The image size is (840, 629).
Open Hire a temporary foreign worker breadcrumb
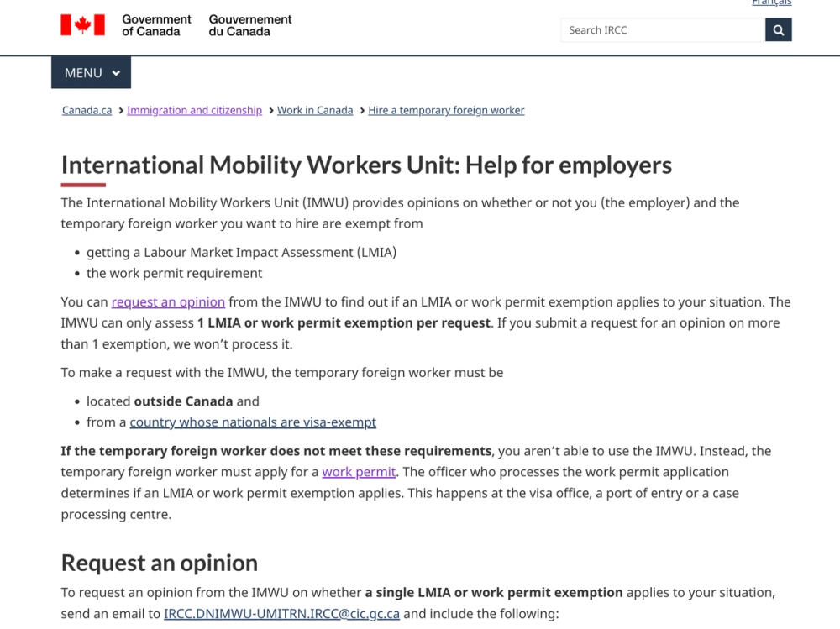[x=446, y=110]
